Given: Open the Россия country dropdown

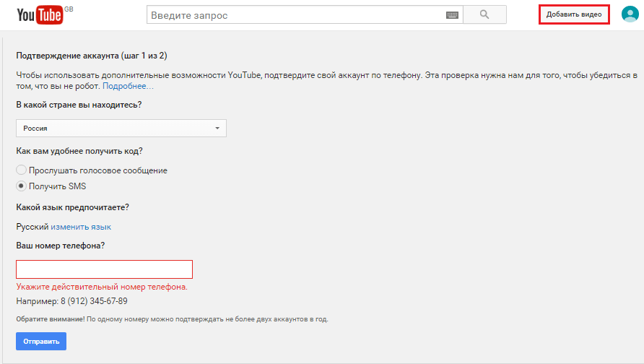Looking at the screenshot, I should (121, 128).
